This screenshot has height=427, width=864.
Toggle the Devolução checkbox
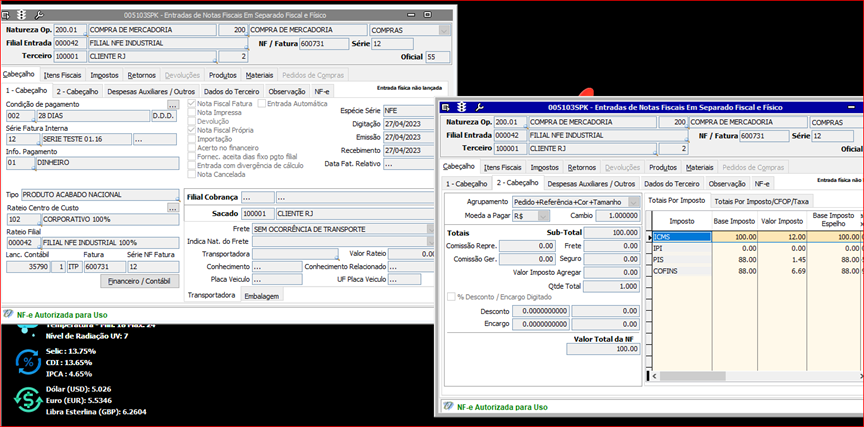click(x=192, y=121)
